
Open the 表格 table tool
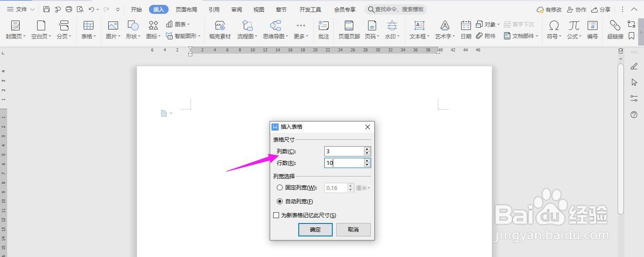(89, 30)
